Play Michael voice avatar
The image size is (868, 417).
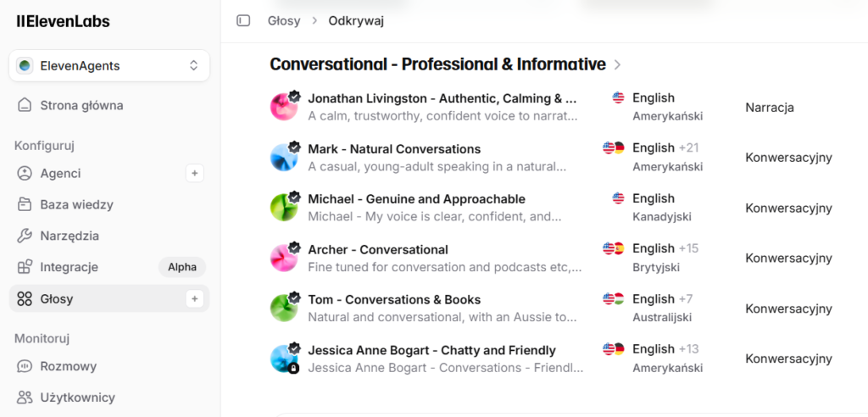[x=283, y=208]
